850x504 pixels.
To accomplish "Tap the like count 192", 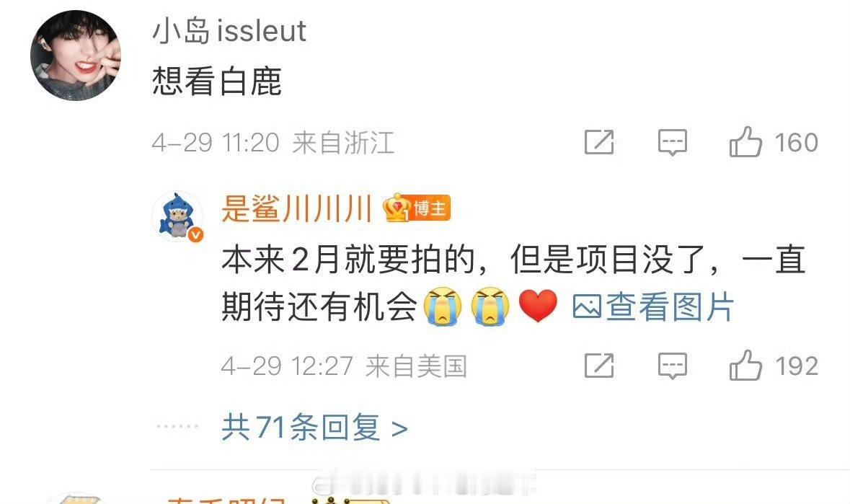I will coord(796,366).
